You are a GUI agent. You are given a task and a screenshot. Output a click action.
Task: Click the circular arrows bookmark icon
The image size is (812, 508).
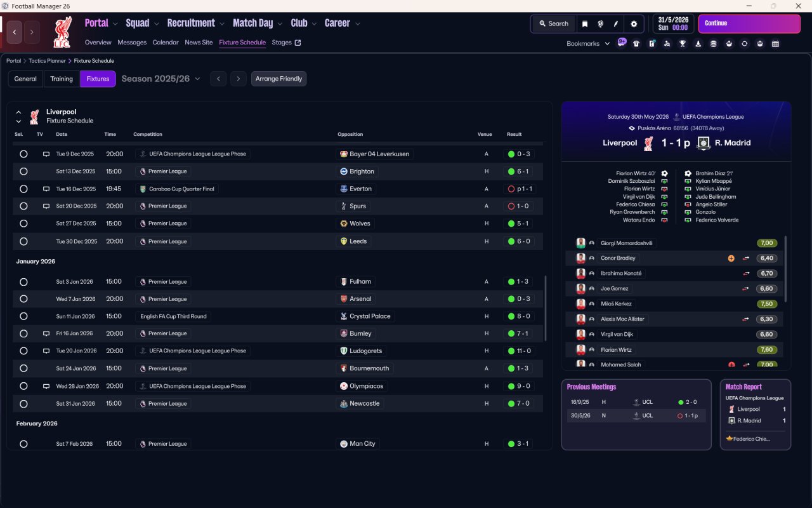tap(745, 44)
